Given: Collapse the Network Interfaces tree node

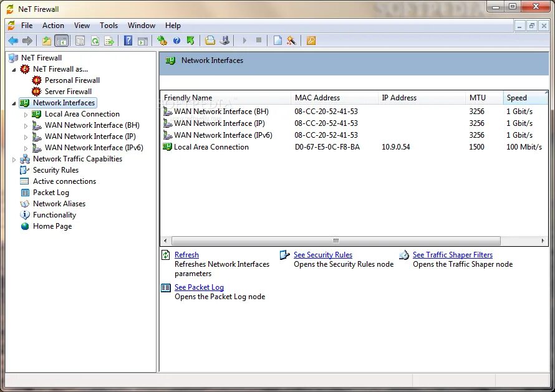Looking at the screenshot, I should 14,103.
